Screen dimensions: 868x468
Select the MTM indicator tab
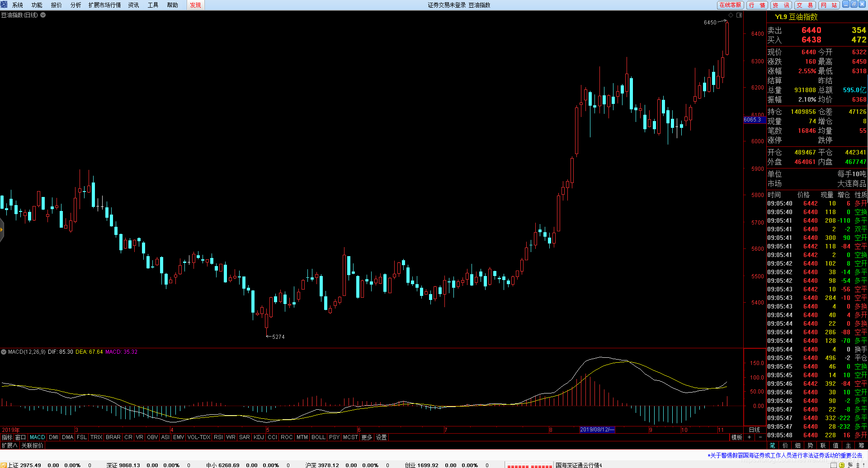(x=302, y=437)
